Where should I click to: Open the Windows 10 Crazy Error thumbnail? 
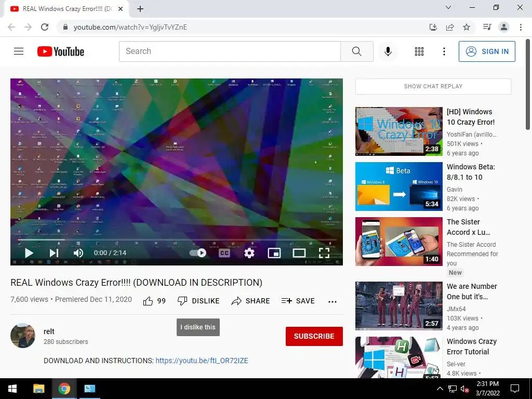point(398,131)
